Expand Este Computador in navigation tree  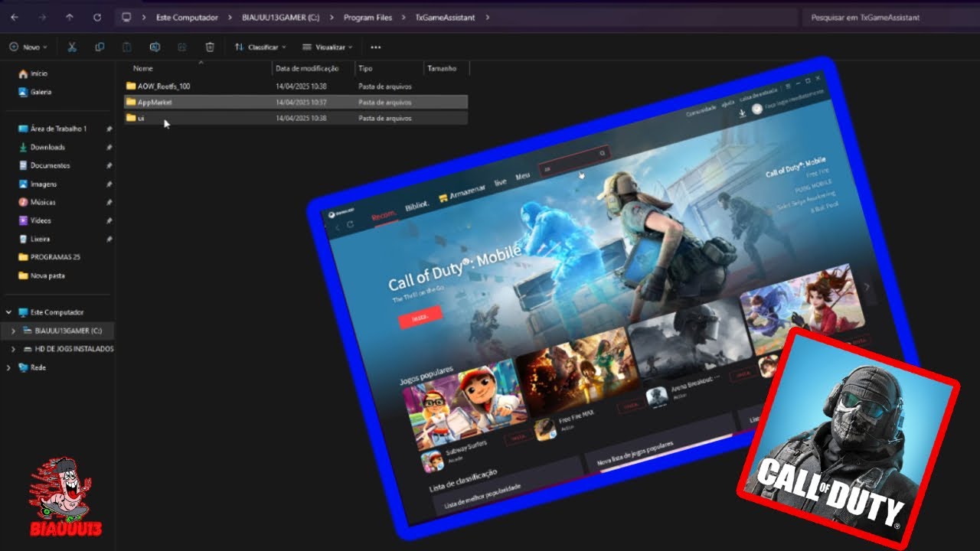click(x=8, y=312)
